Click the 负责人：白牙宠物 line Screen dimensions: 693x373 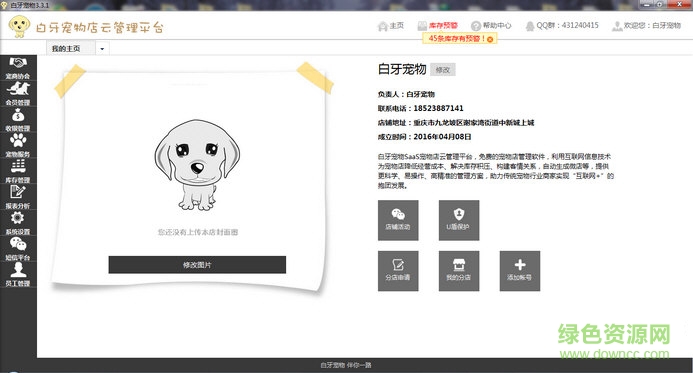pyautogui.click(x=406, y=94)
